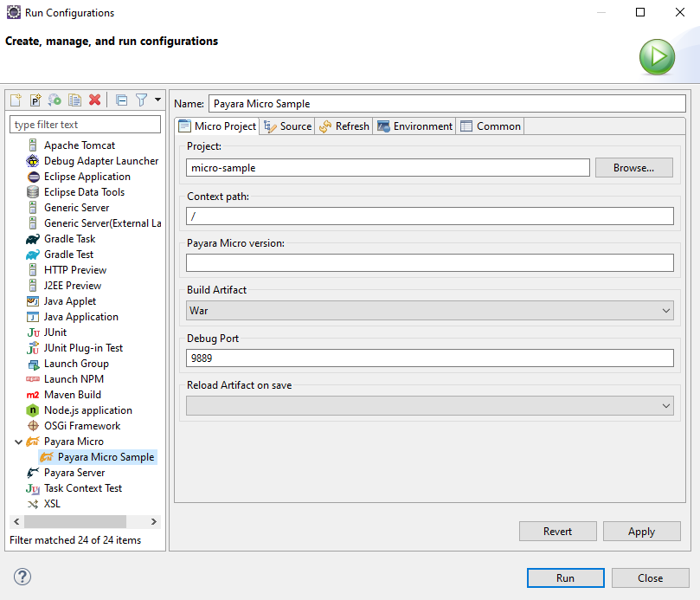The image size is (700, 600).
Task: Click the Browse button for Project
Action: click(x=633, y=167)
